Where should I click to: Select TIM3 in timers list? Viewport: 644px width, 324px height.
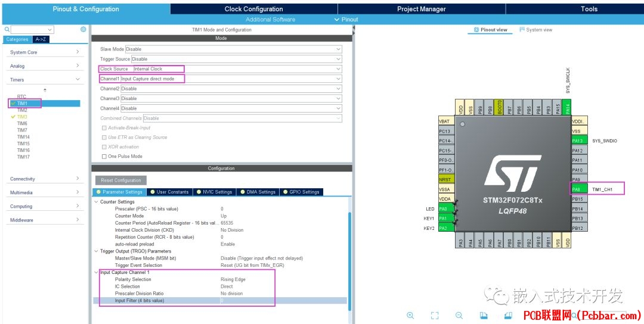pyautogui.click(x=22, y=117)
